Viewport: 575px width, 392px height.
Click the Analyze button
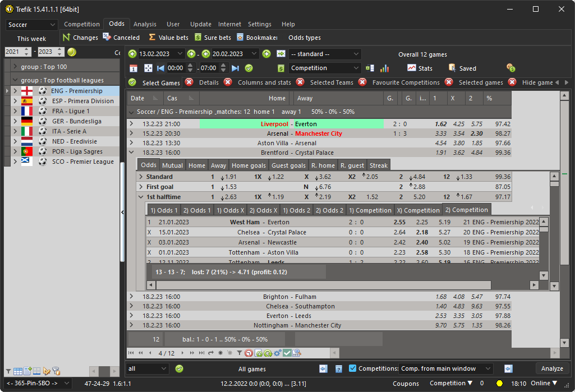click(x=552, y=368)
